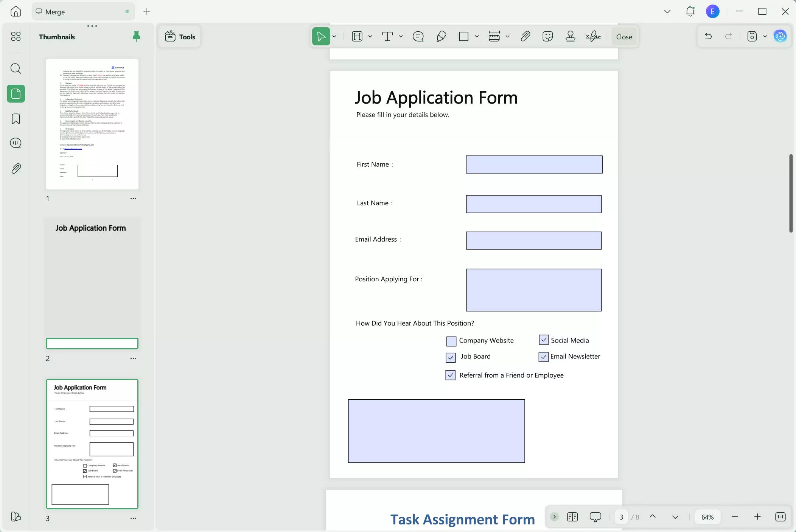
Task: Select the Text tool
Action: [x=387, y=36]
